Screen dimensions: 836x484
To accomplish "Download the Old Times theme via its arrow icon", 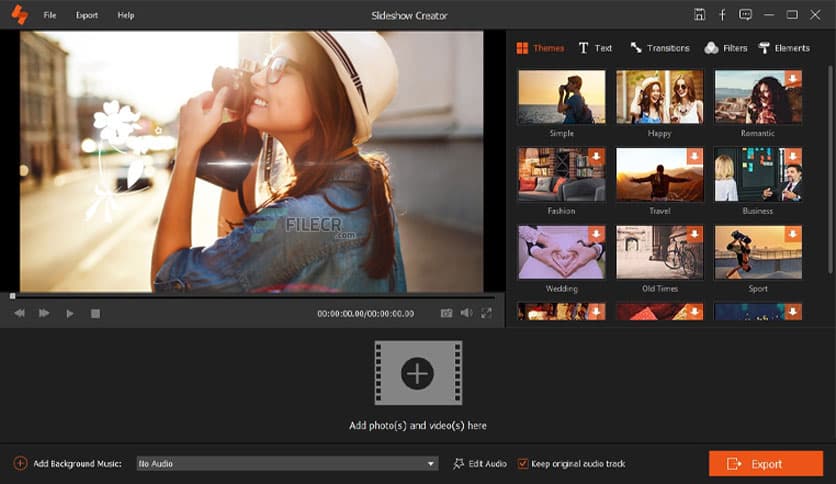I will pos(695,235).
